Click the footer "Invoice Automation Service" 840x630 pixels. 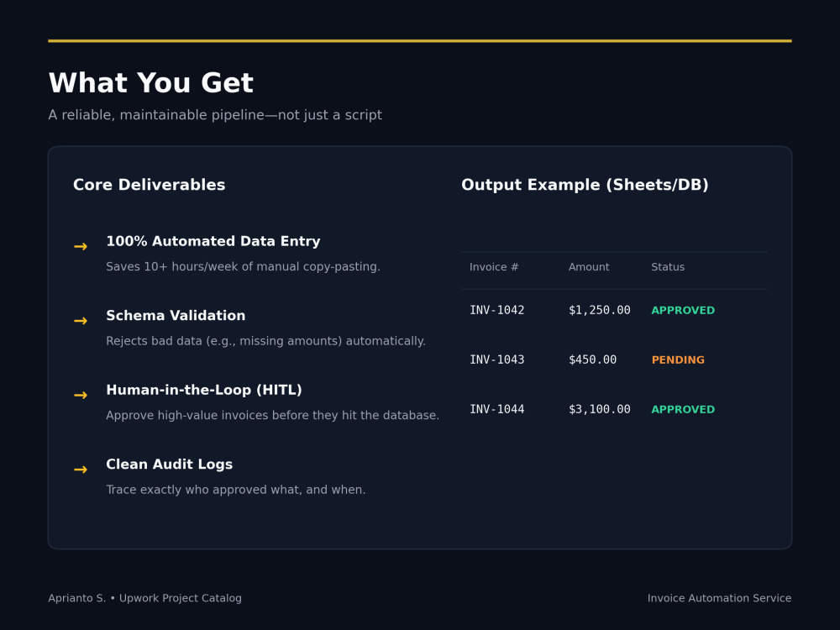pyautogui.click(x=719, y=598)
